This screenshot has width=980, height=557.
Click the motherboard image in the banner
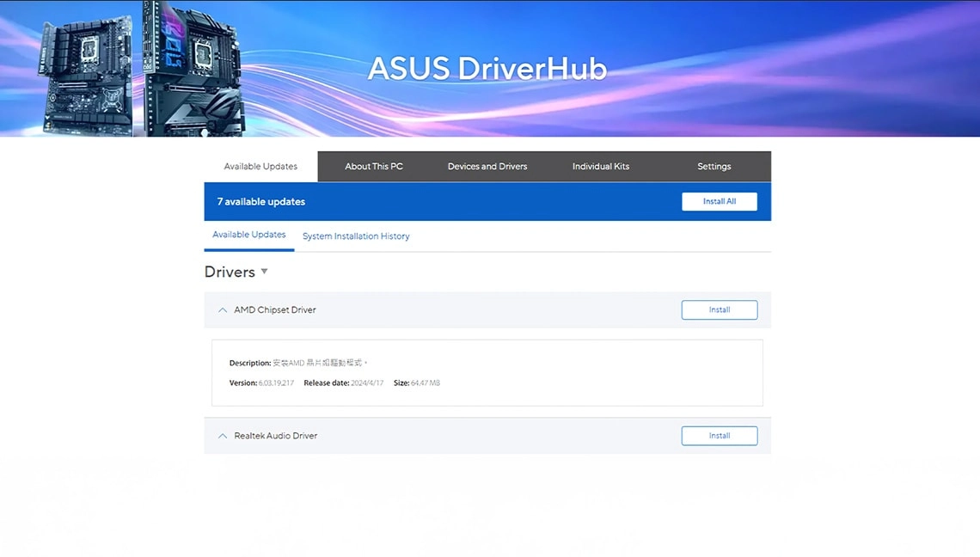pos(141,69)
